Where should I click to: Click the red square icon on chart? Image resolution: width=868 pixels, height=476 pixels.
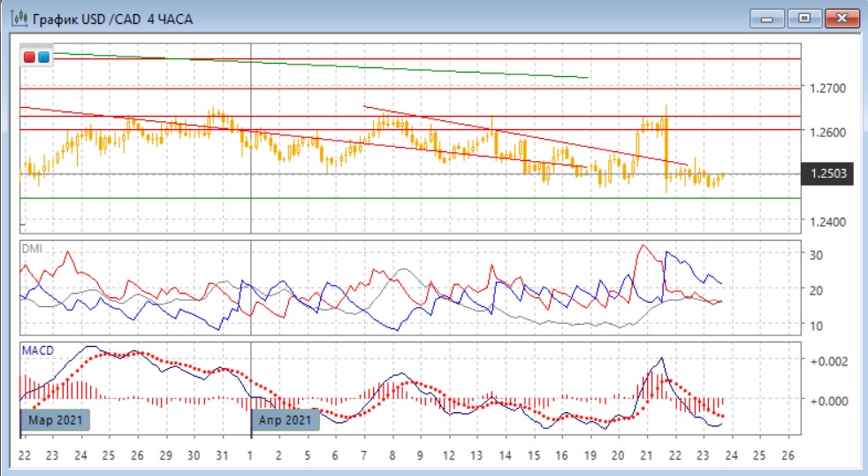pyautogui.click(x=30, y=57)
